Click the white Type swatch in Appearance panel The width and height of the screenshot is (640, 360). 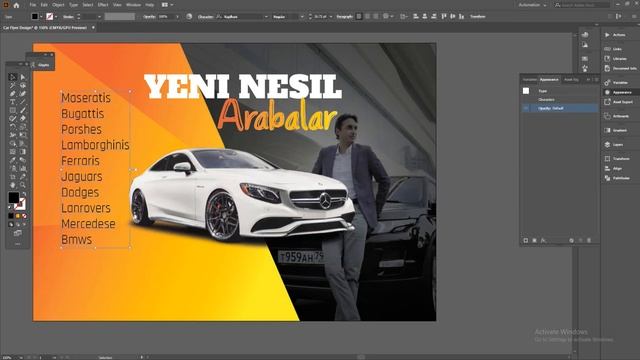pyautogui.click(x=526, y=91)
